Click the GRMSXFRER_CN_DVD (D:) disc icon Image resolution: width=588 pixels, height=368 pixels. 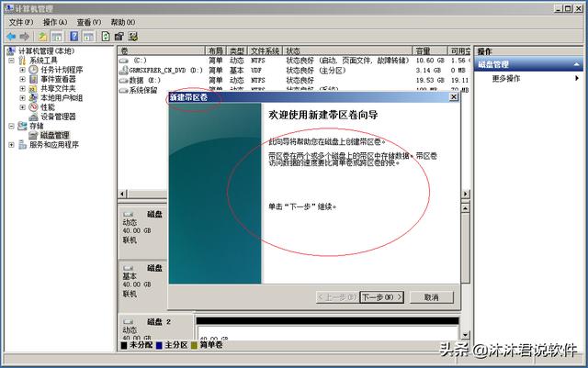124,70
